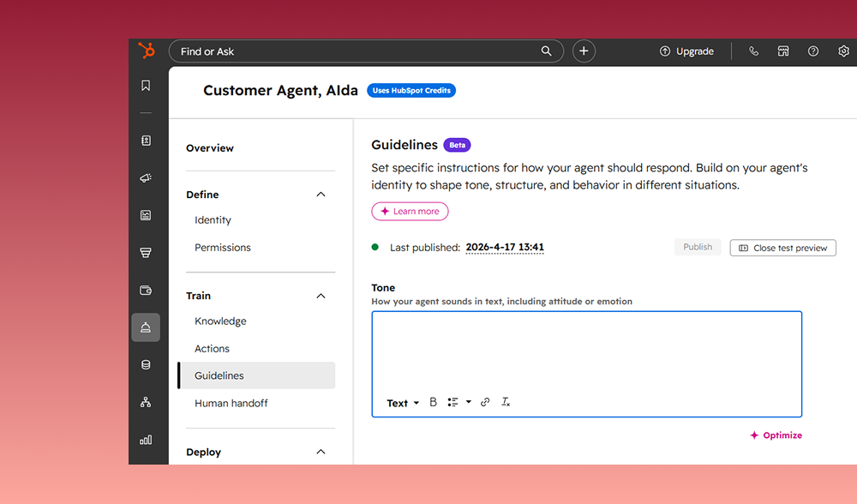
Task: Open the Sales sidebar icon
Action: (x=146, y=253)
